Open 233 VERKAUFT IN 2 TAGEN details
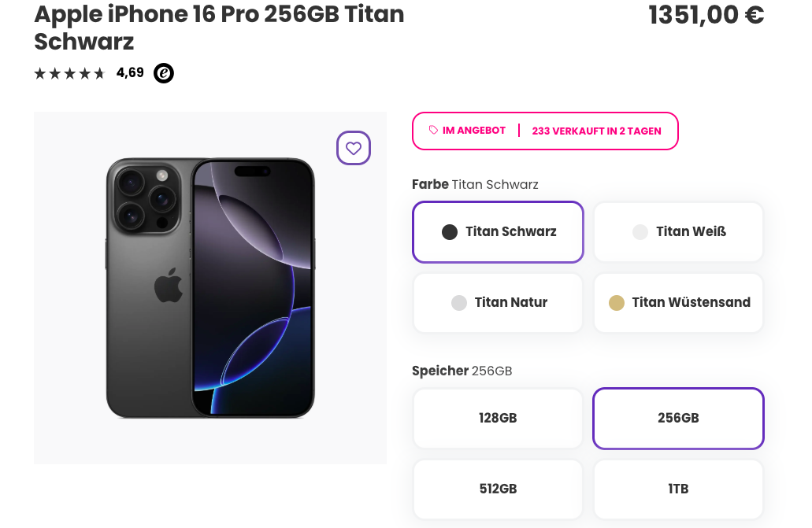Viewport: 812px width, 528px height. 596,131
